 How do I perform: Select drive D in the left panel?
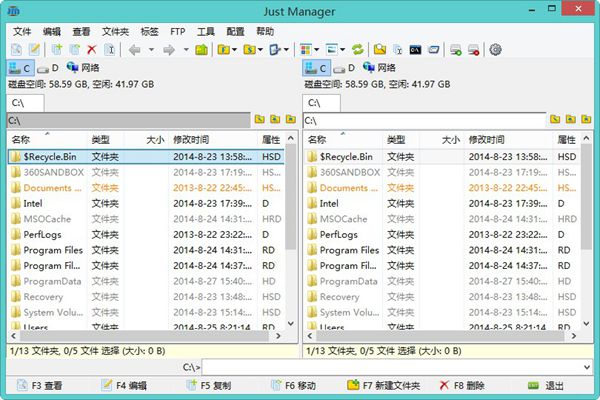pyautogui.click(x=49, y=68)
